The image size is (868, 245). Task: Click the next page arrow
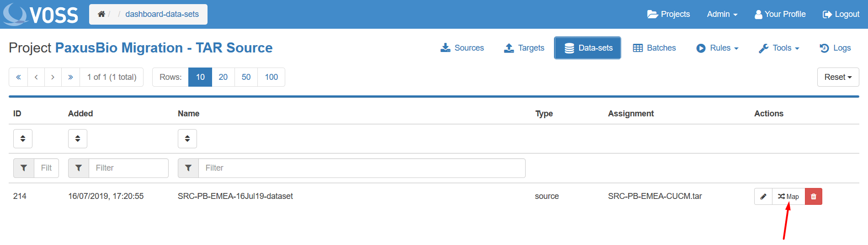(53, 77)
